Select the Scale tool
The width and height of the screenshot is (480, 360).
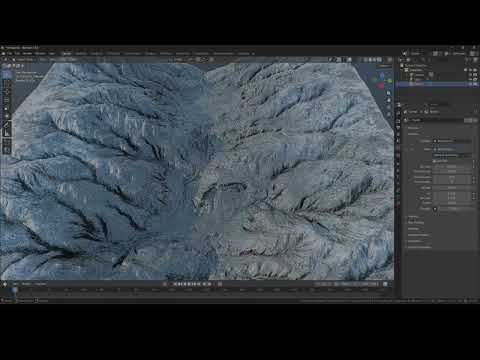[x=6, y=108]
